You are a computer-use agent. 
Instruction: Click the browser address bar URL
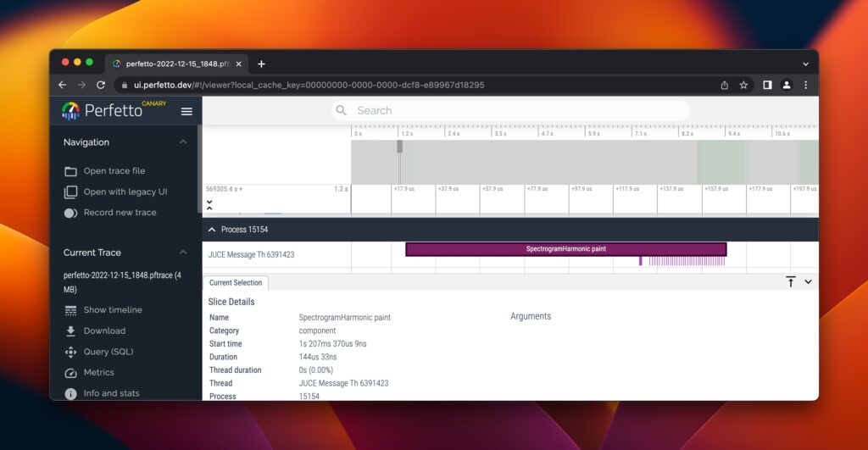[x=309, y=86]
